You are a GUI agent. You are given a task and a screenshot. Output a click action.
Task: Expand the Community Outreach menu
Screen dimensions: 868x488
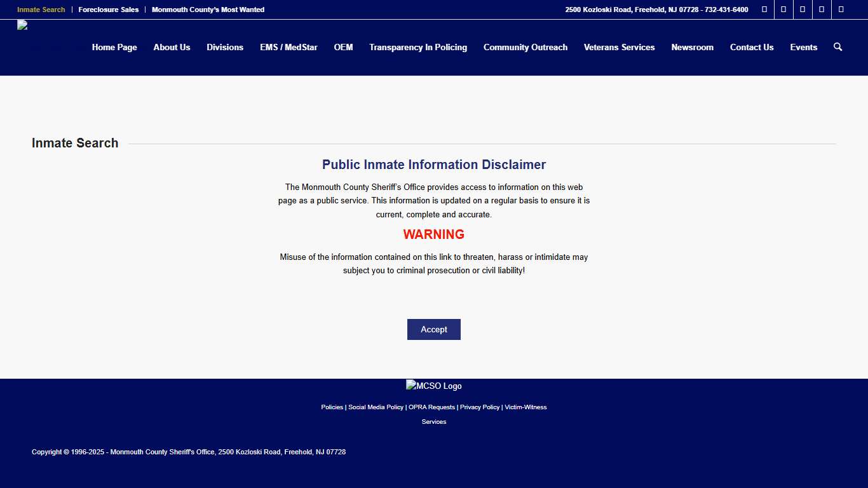coord(525,47)
